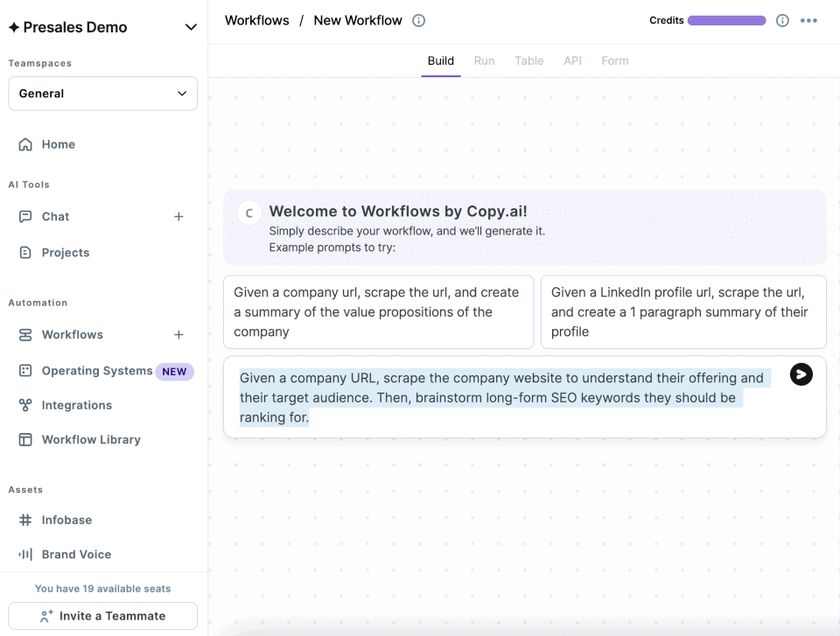This screenshot has width=840, height=636.
Task: Click info icon beside New Workflow
Action: coord(418,20)
